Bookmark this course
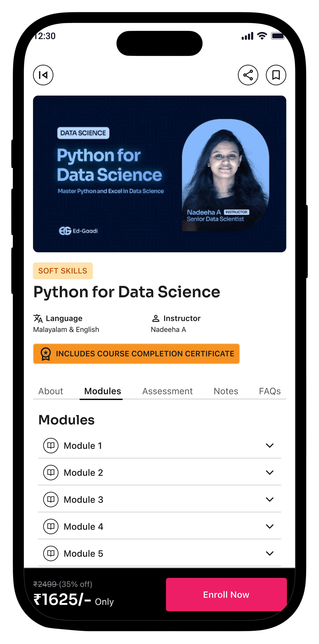319x644 pixels. tap(276, 75)
